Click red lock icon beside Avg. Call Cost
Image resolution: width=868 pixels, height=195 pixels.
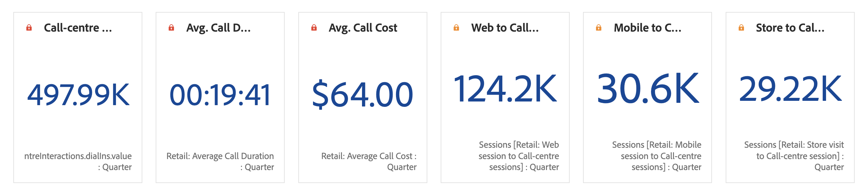(314, 28)
